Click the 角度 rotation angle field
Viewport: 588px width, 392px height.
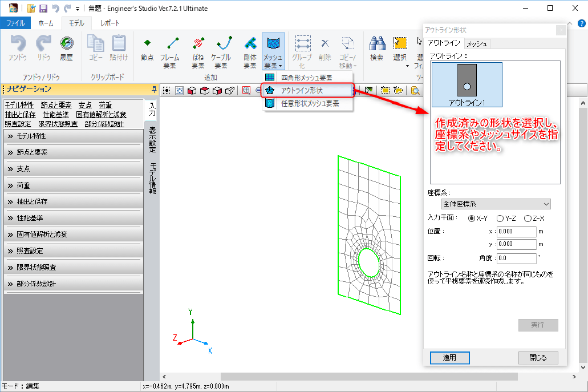[x=517, y=258]
